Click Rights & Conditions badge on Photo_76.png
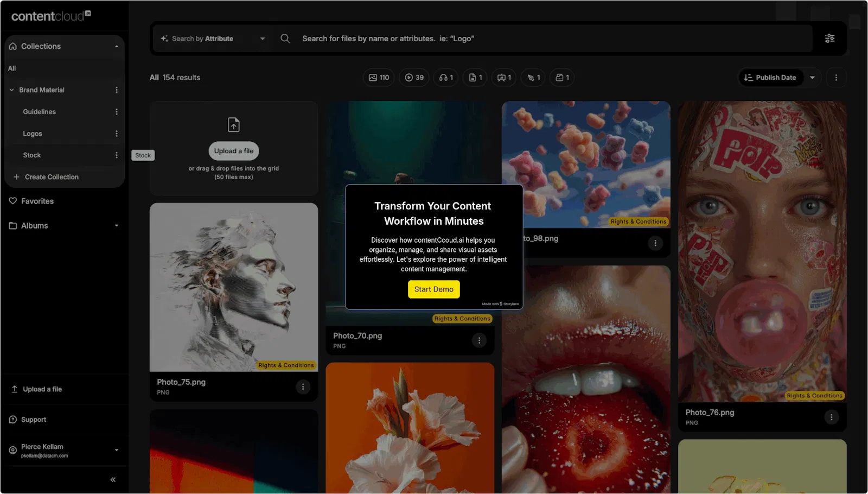The image size is (868, 494). click(814, 396)
